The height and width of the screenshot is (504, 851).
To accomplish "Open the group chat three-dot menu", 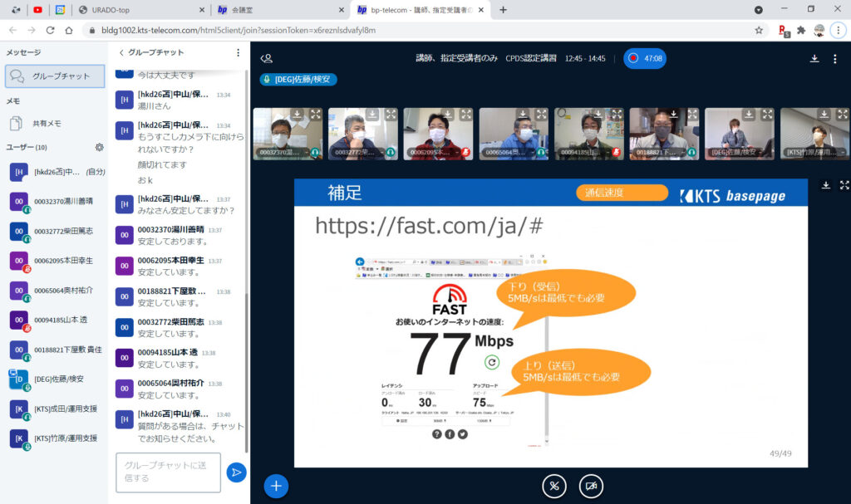I will click(238, 52).
